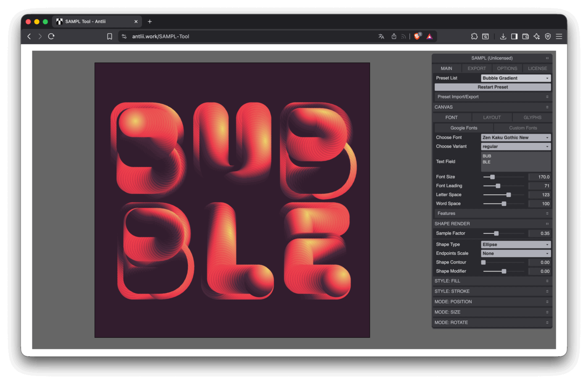Screen dimensions: 588x384
Task: Click the translate page icon
Action: pos(381,37)
